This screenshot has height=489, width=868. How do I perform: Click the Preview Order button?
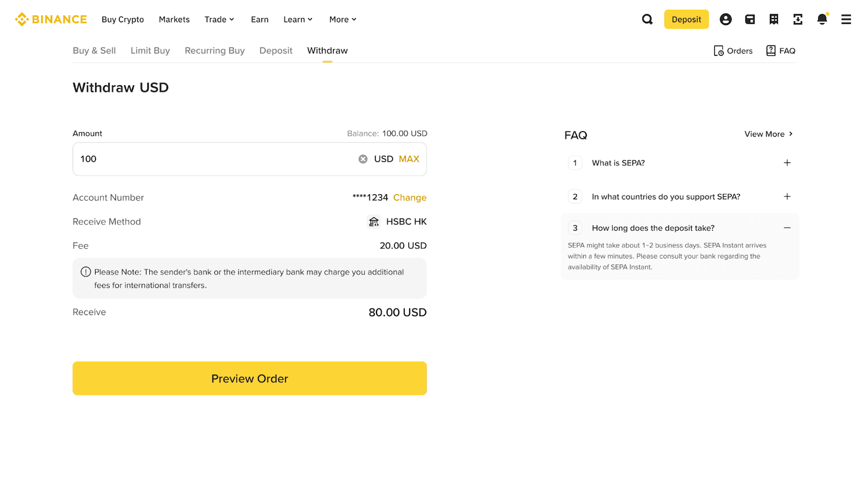(x=250, y=378)
